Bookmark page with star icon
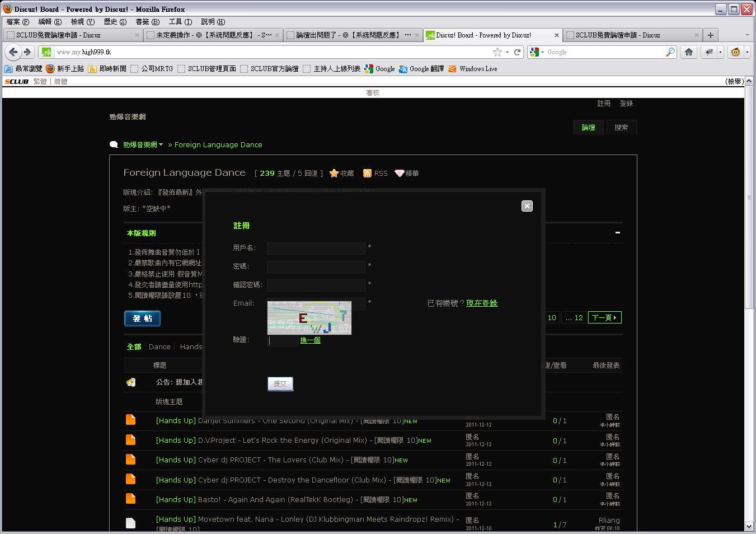 coord(497,52)
